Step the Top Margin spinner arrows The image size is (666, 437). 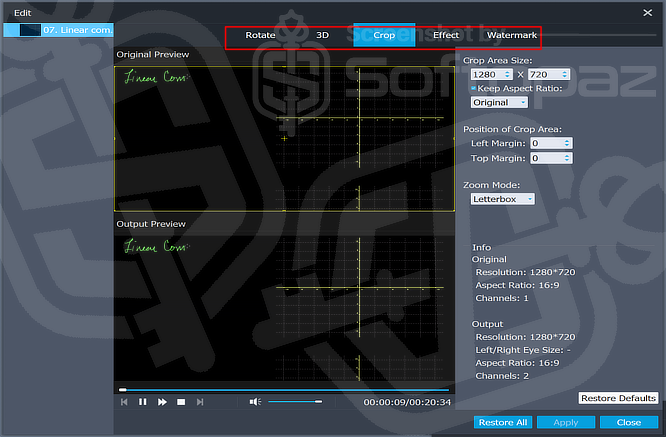(x=567, y=158)
